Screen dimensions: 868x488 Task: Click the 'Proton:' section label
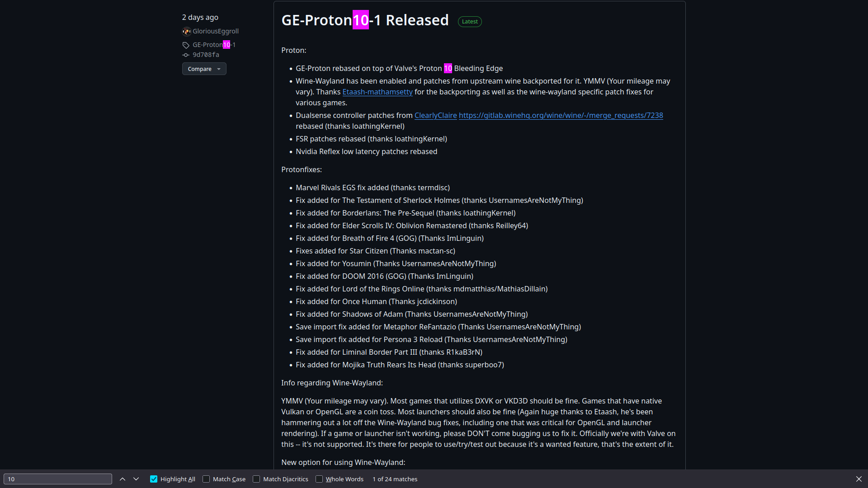click(x=294, y=50)
